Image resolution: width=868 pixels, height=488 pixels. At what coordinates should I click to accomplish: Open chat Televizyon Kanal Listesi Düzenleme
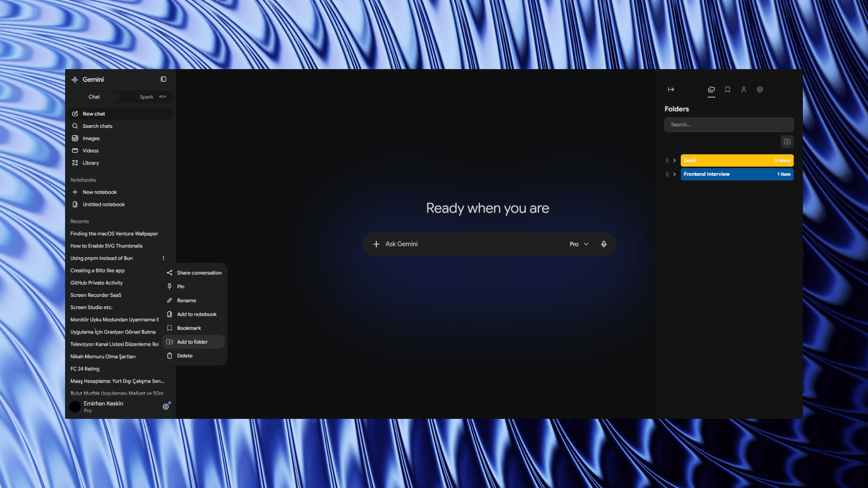(x=114, y=344)
